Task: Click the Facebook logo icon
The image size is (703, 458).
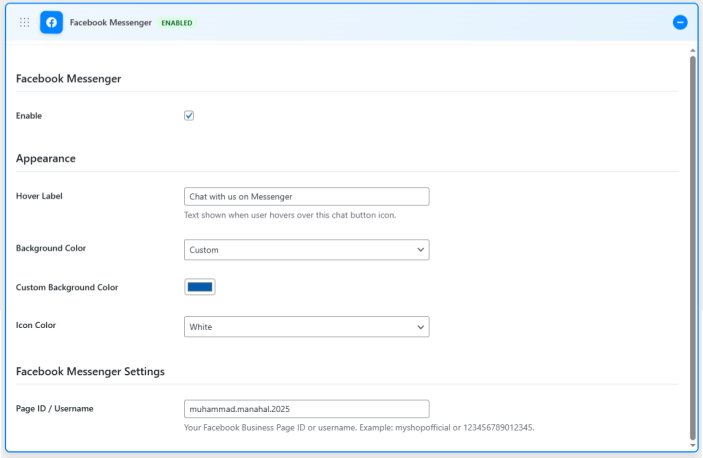Action: coord(52,22)
